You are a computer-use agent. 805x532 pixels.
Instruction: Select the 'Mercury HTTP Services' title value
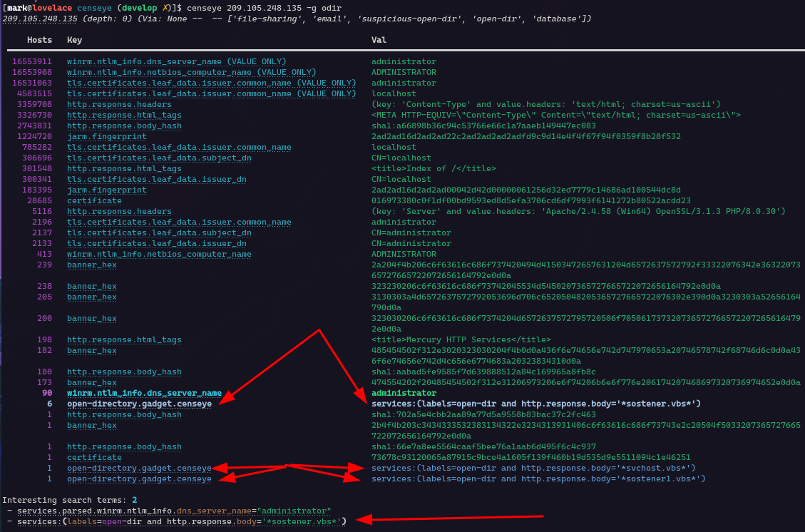coord(461,339)
